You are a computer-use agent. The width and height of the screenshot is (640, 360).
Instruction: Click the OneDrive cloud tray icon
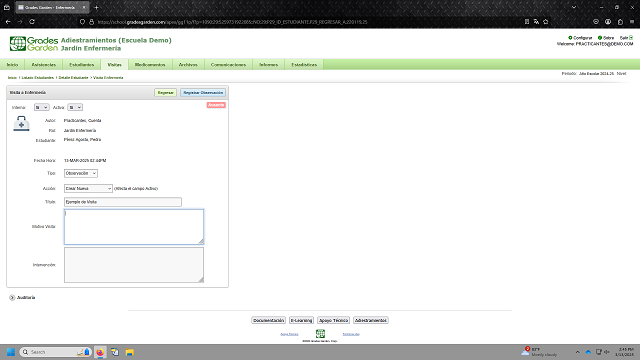(x=588, y=352)
